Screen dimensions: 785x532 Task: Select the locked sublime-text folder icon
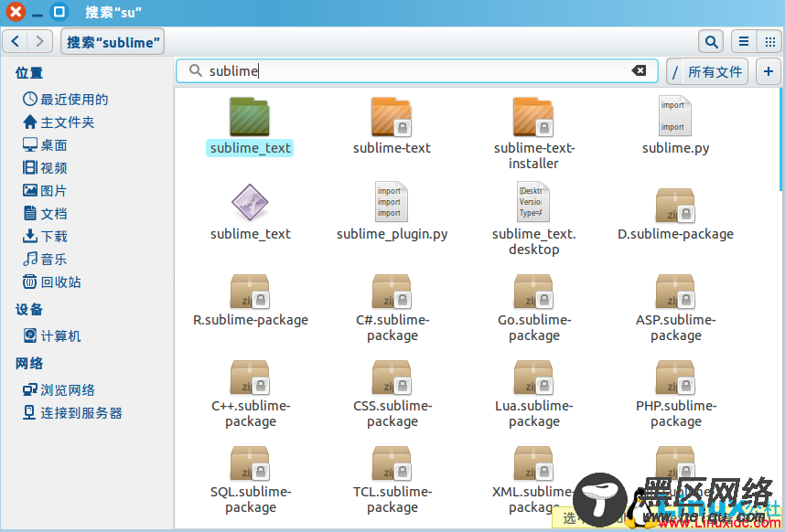392,117
